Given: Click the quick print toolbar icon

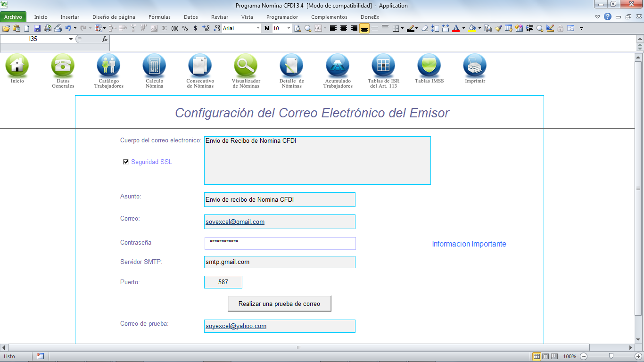Looking at the screenshot, I should coord(48,28).
